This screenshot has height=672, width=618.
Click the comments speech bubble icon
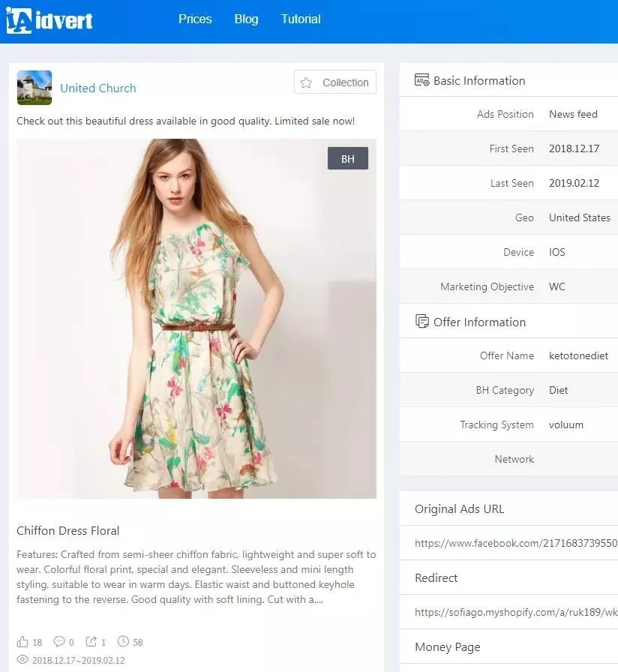point(58,641)
